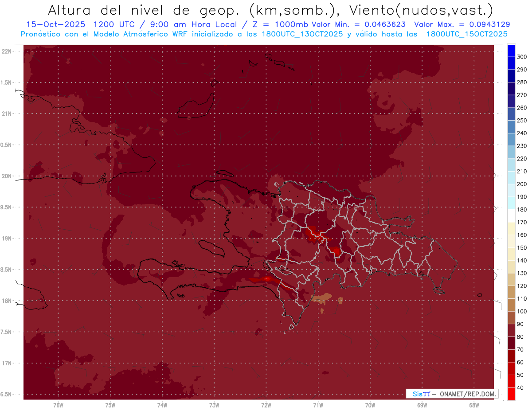This screenshot has height=411, width=532.
Task: Click the '130' colorbar label
Action: [x=522, y=274]
